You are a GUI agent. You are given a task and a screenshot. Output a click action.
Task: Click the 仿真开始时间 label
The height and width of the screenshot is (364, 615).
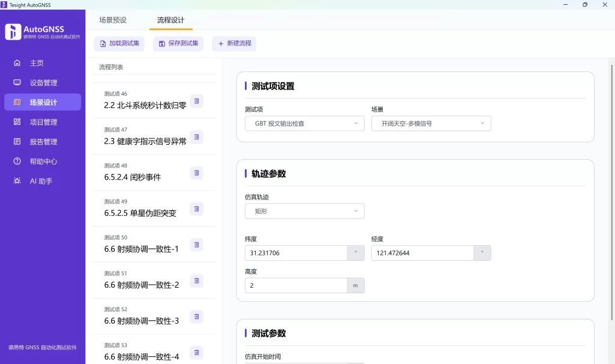click(x=263, y=357)
